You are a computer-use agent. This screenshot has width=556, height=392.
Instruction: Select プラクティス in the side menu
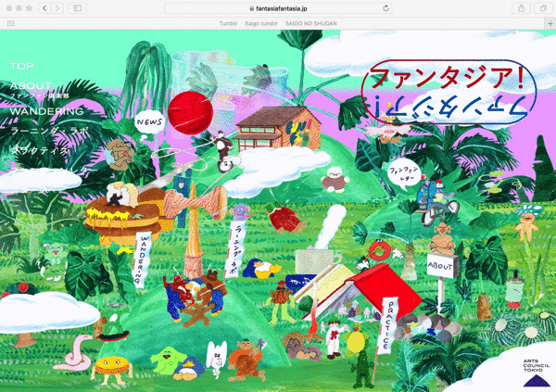tap(39, 150)
